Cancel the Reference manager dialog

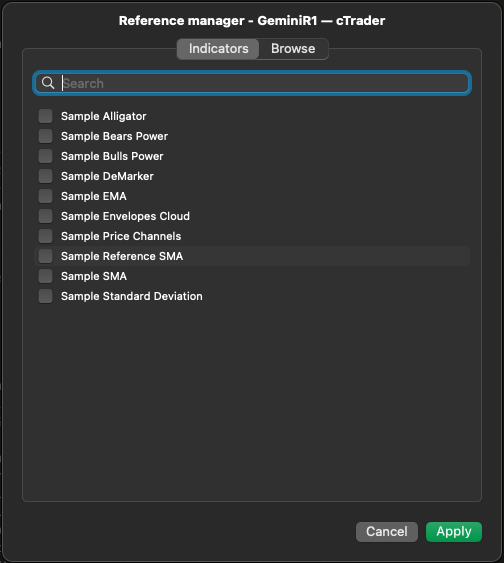point(387,531)
